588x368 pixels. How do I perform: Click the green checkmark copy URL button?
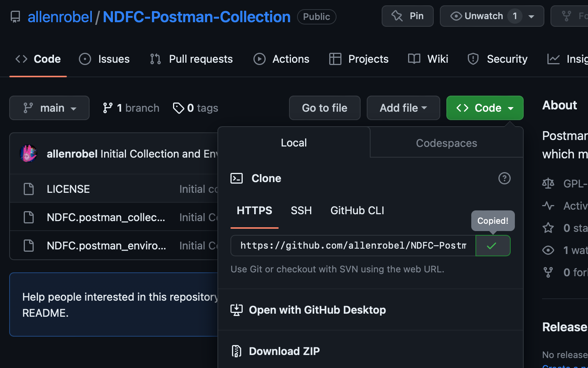(x=493, y=246)
